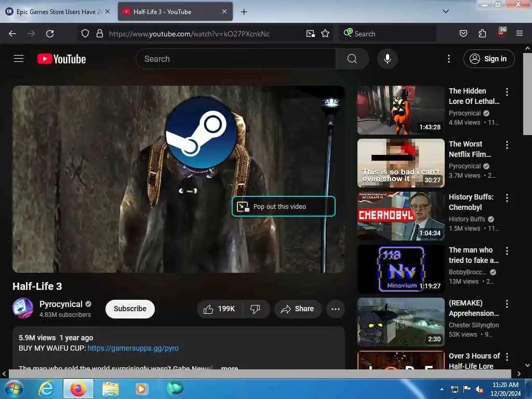Open the Windows Start button

[14, 389]
